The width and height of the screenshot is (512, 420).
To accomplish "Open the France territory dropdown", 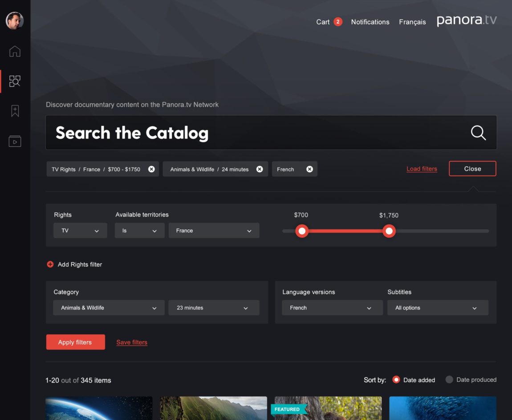I will pos(214,231).
